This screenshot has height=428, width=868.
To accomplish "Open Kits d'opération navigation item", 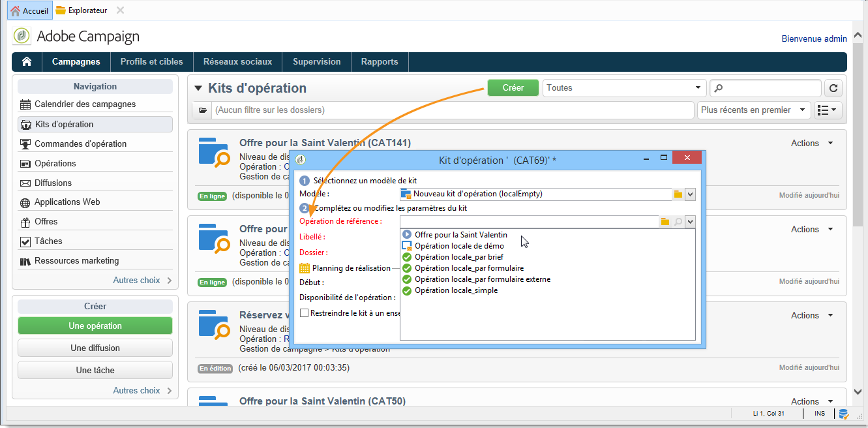I will coord(95,124).
